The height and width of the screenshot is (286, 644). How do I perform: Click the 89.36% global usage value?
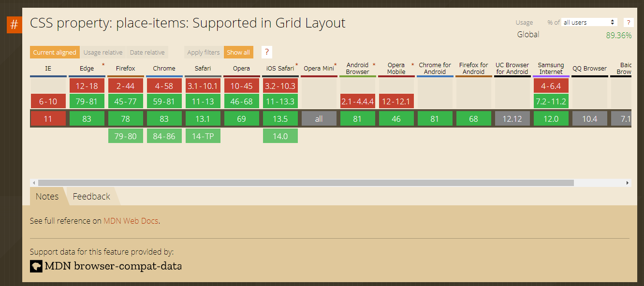619,35
